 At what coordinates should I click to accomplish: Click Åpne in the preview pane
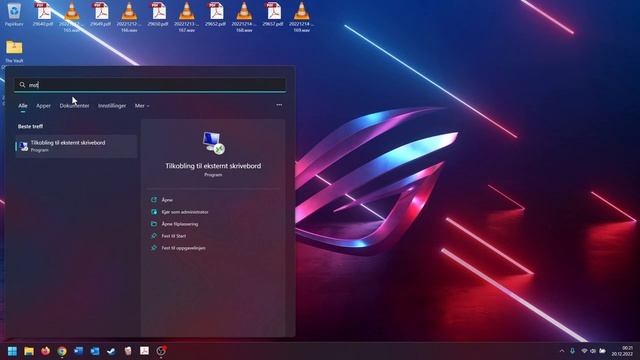pyautogui.click(x=167, y=200)
